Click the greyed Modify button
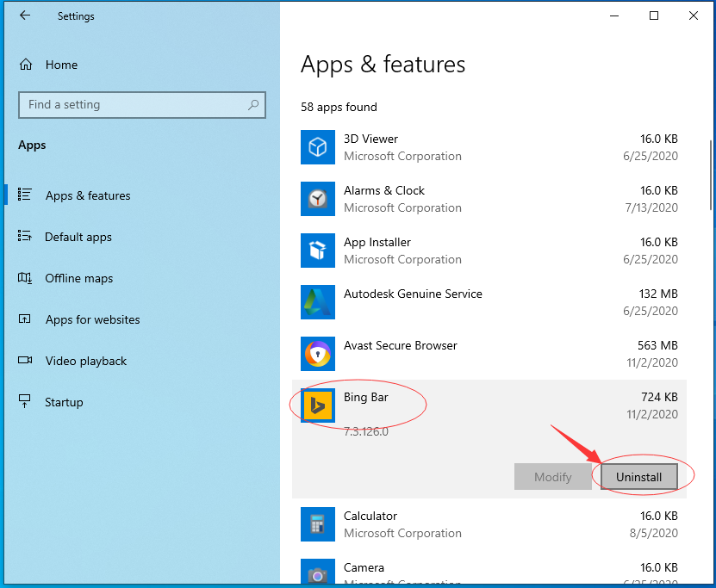 click(552, 477)
